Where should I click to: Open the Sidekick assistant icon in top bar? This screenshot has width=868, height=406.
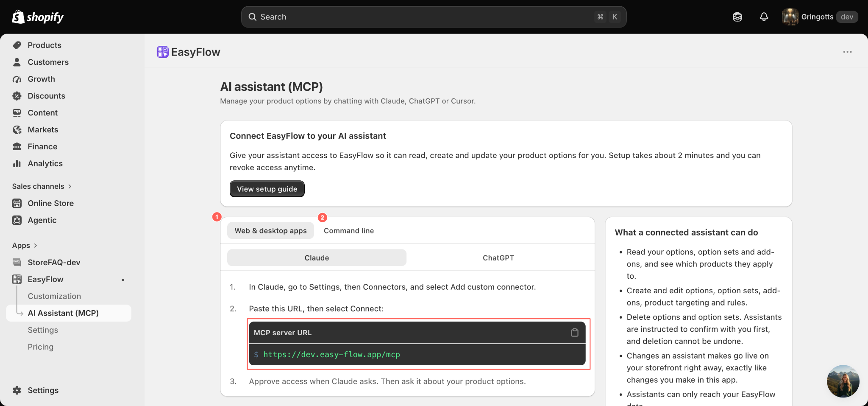[x=737, y=17]
